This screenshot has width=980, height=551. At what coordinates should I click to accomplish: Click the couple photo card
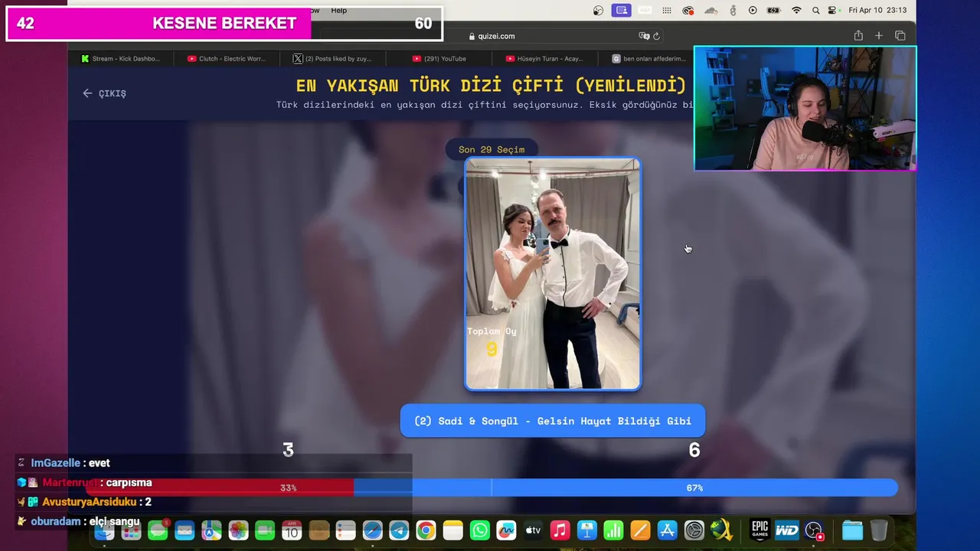click(x=553, y=274)
